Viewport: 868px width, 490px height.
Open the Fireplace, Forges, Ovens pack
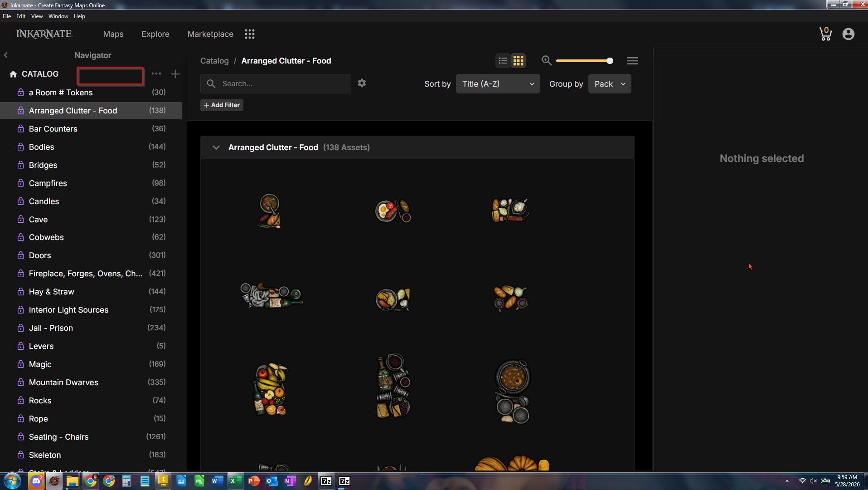91,274
